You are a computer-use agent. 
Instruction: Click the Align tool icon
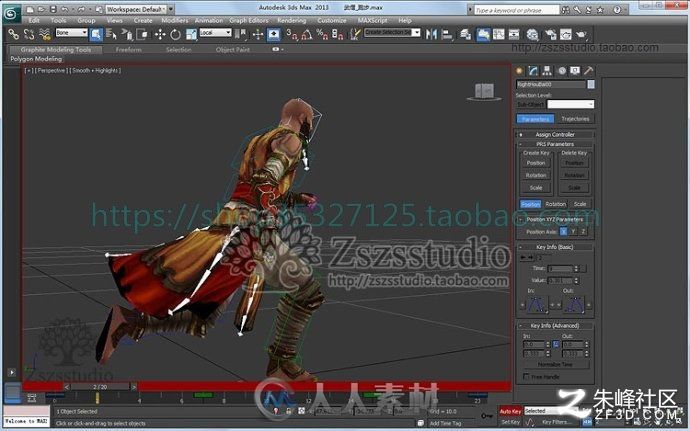coord(447,34)
